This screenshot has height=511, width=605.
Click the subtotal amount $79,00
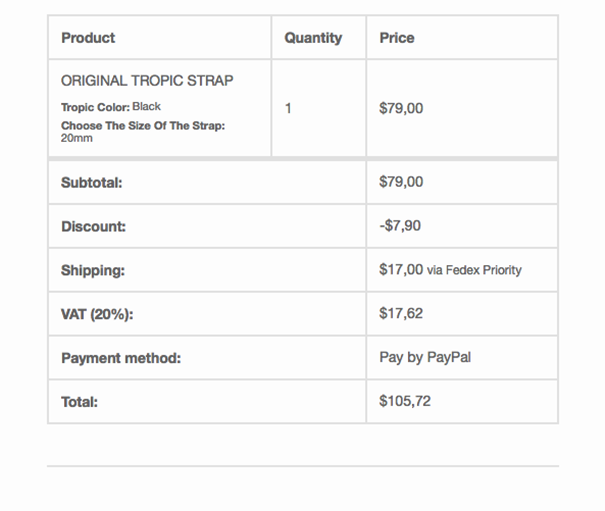tap(401, 182)
